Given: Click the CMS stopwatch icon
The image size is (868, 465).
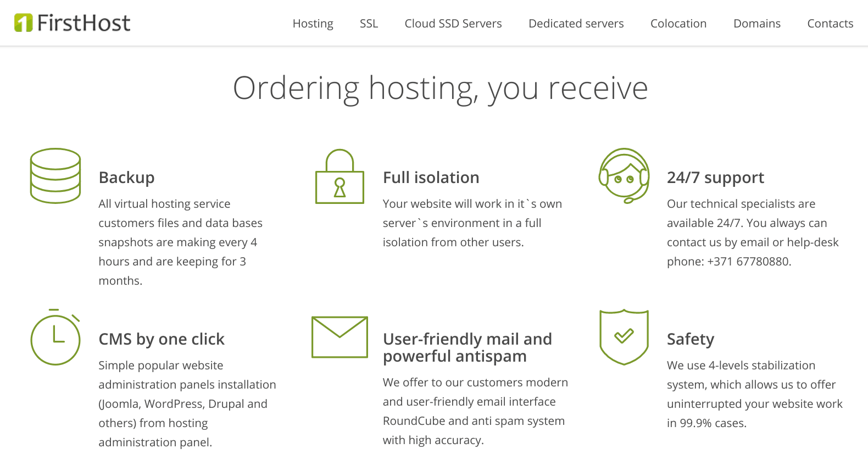Looking at the screenshot, I should point(55,337).
